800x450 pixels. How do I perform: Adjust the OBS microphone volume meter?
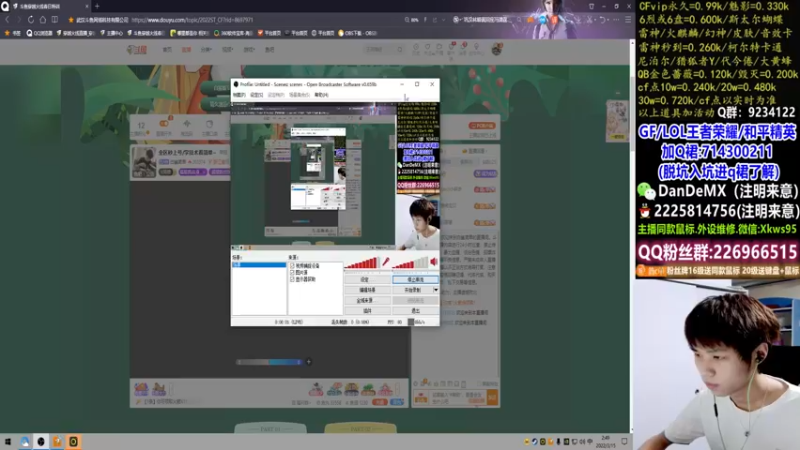362,263
